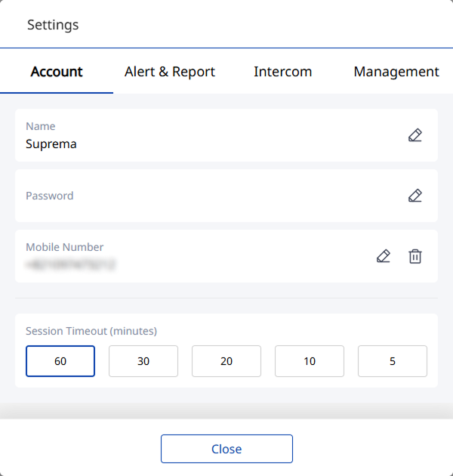Click the Password field label

pyautogui.click(x=50, y=196)
